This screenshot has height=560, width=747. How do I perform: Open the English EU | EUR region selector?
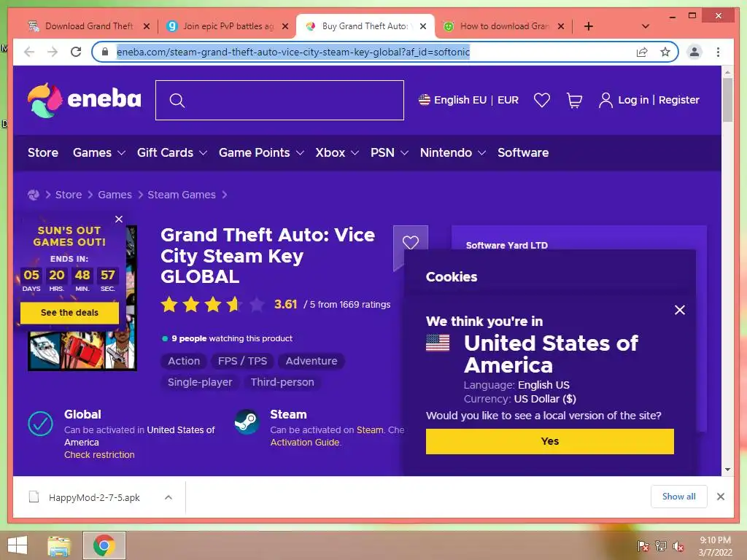click(x=468, y=100)
